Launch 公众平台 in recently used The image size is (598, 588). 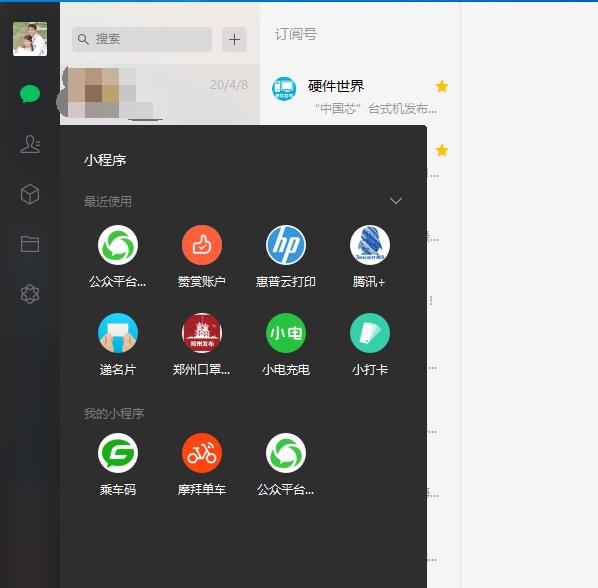pyautogui.click(x=118, y=257)
